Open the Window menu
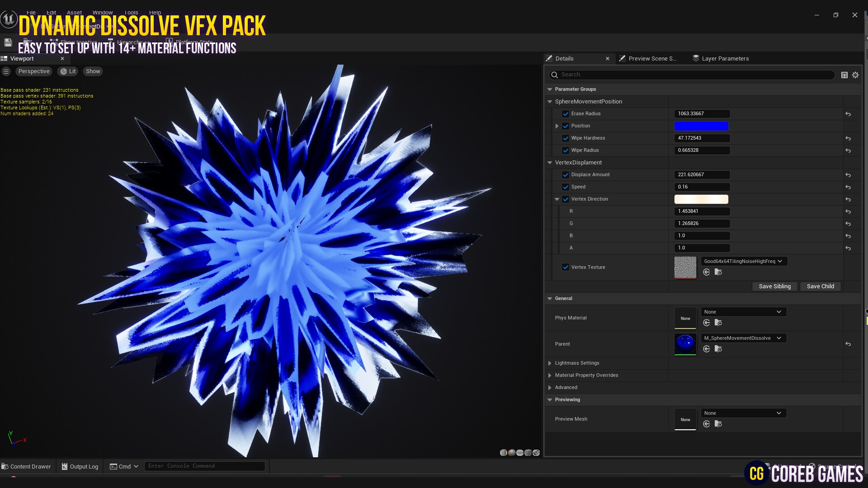This screenshot has width=868, height=488. click(x=103, y=12)
